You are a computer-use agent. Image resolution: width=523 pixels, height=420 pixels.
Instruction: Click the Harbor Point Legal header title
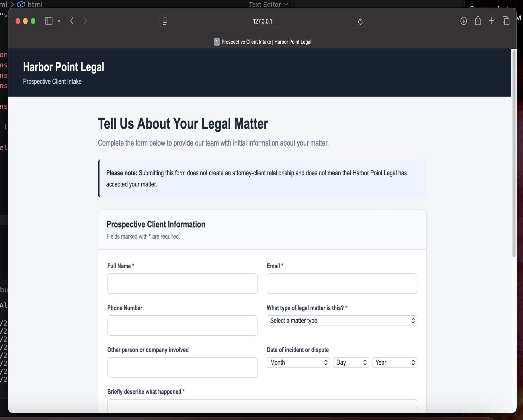(x=64, y=67)
